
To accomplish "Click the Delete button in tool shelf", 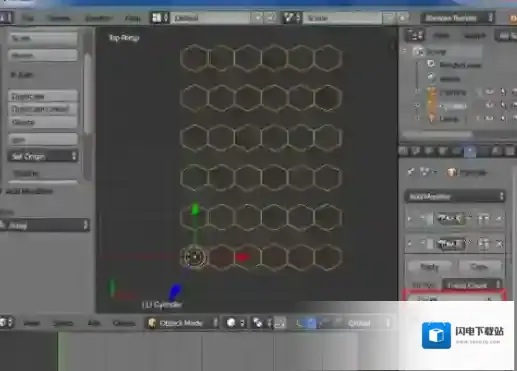I will (43, 122).
